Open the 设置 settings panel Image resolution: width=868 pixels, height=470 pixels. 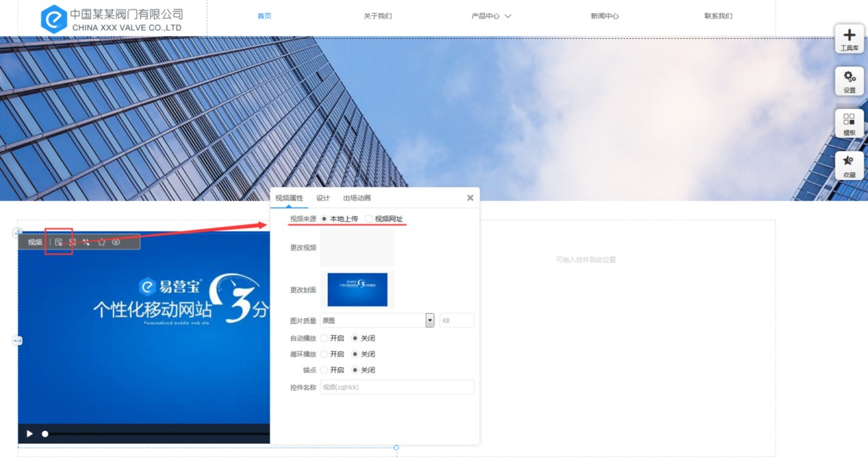[x=849, y=80]
